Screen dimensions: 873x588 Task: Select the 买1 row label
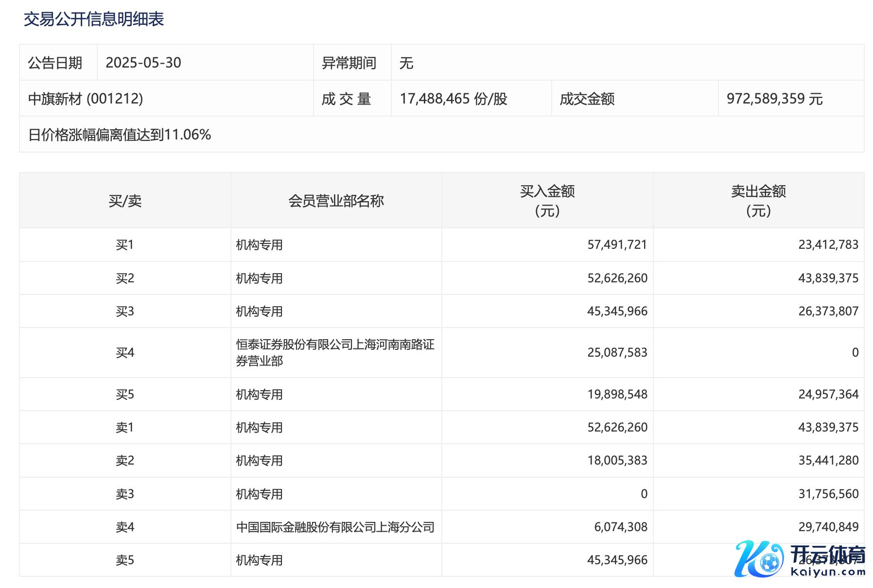pyautogui.click(x=125, y=245)
